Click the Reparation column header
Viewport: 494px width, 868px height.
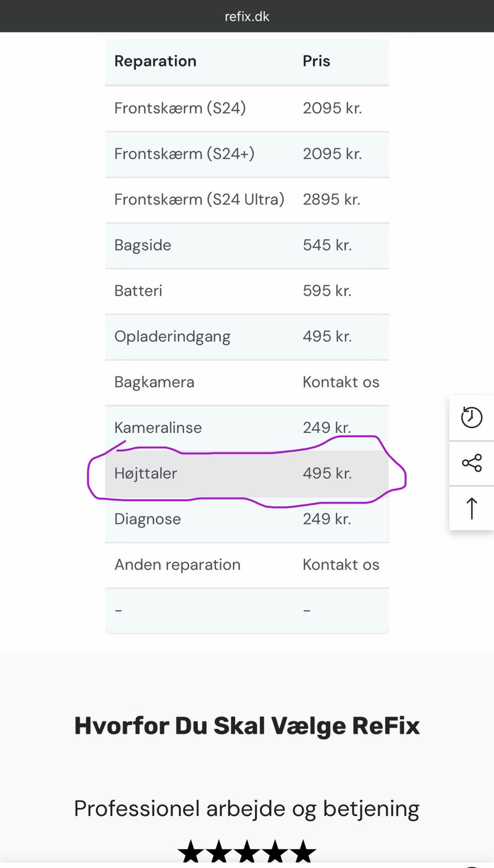tap(155, 61)
